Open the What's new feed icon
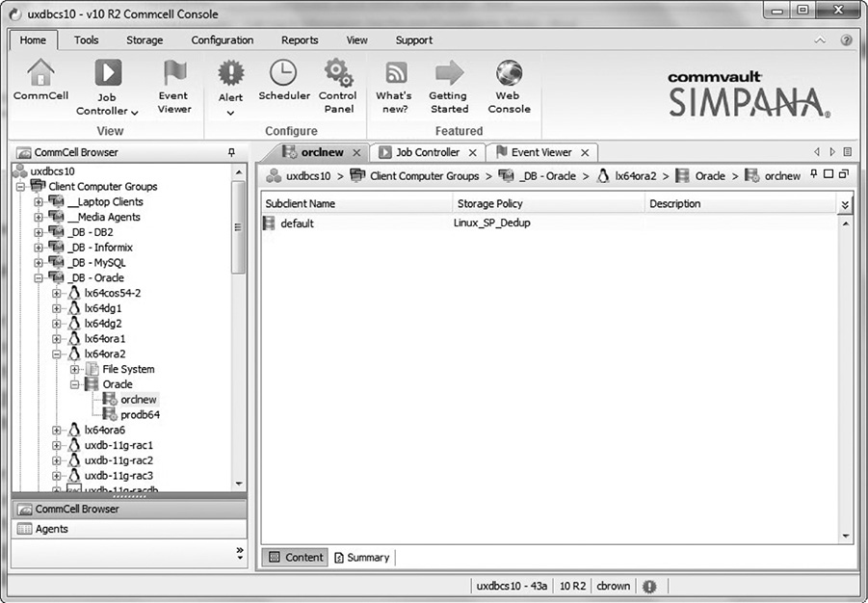The image size is (868, 603). pyautogui.click(x=395, y=72)
